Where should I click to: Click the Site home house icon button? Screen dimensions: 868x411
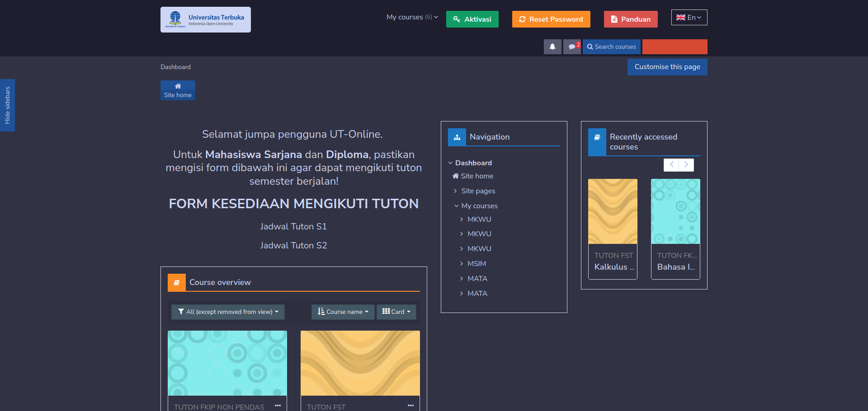tap(178, 90)
